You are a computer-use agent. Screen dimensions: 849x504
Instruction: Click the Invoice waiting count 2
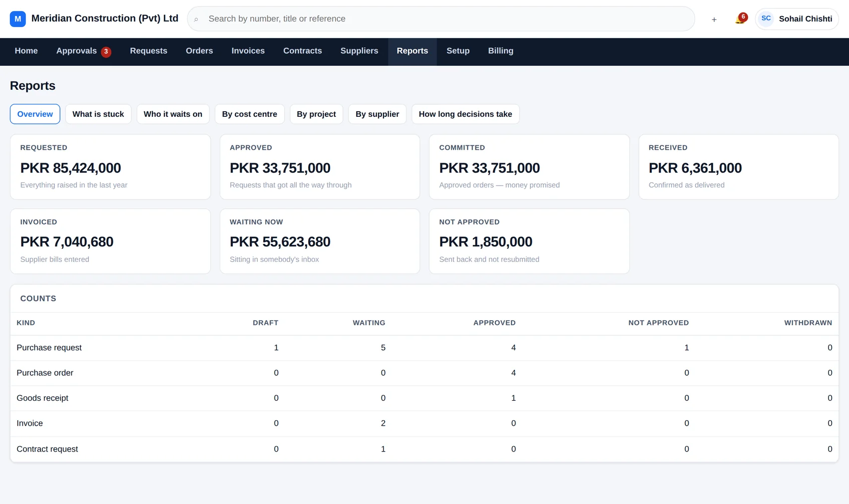pos(383,423)
